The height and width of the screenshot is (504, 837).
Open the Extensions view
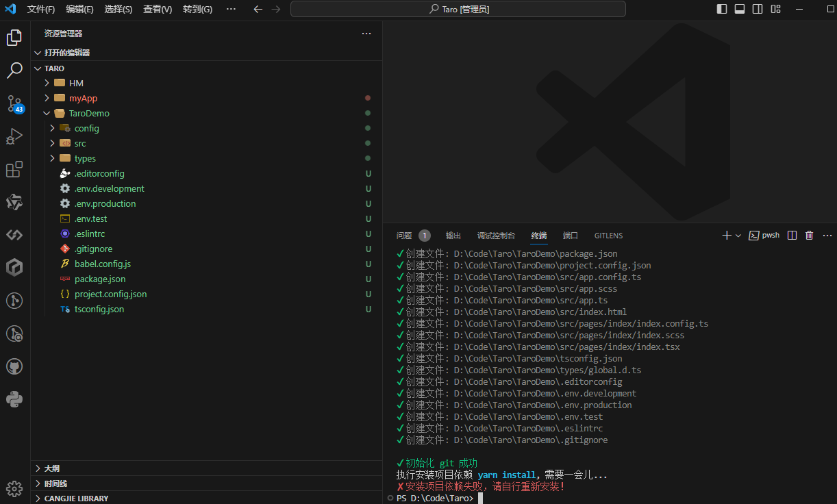point(14,169)
